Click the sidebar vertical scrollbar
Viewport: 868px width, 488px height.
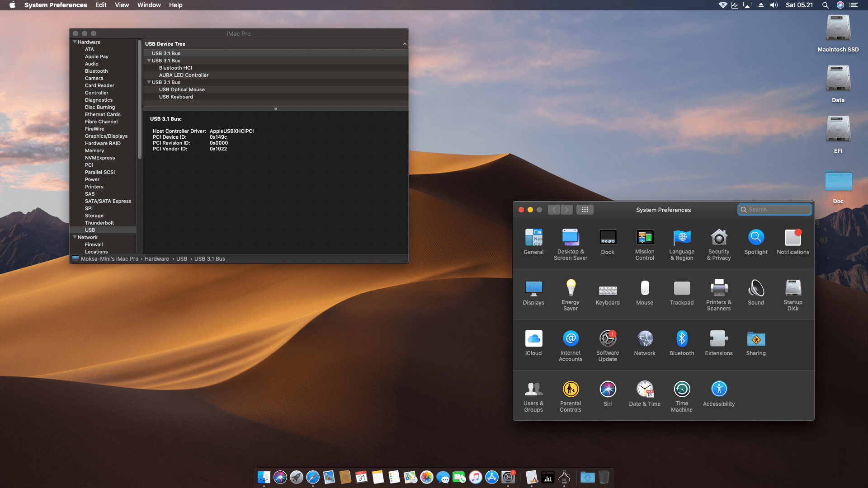[140, 99]
